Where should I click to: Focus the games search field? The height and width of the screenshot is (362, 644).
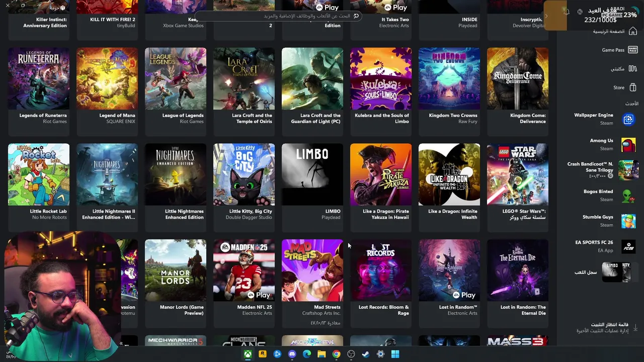click(x=278, y=16)
